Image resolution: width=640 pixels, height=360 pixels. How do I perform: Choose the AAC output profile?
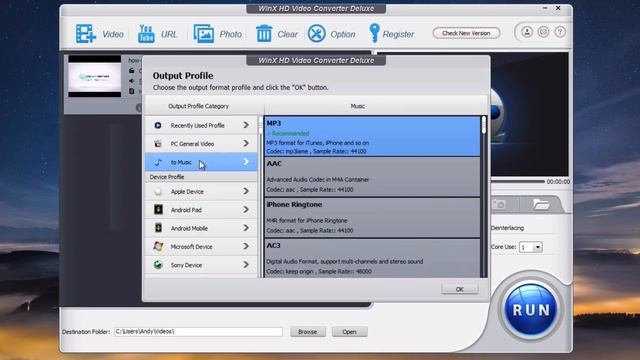[x=372, y=177]
